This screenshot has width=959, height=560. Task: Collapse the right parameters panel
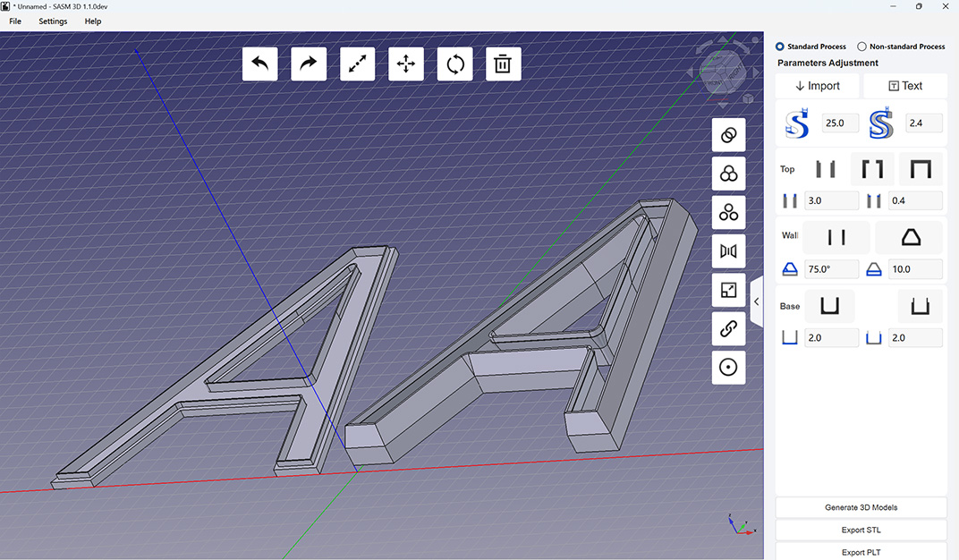pyautogui.click(x=756, y=302)
